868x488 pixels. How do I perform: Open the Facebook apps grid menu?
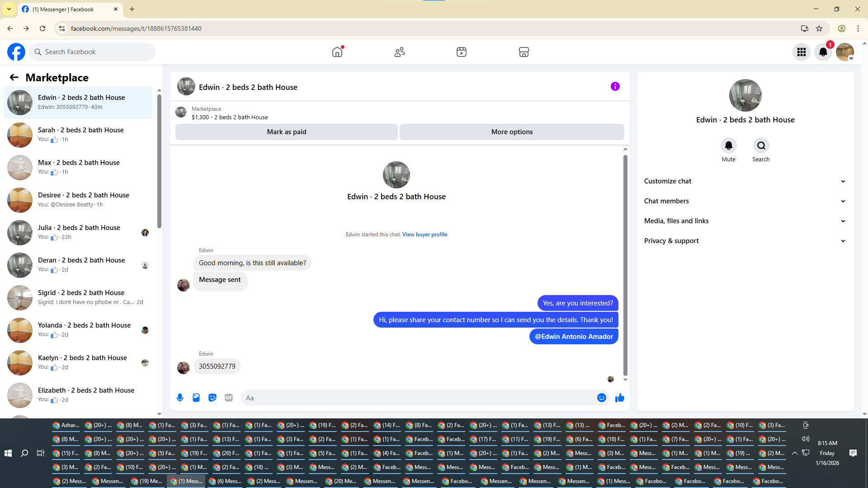[x=802, y=52]
